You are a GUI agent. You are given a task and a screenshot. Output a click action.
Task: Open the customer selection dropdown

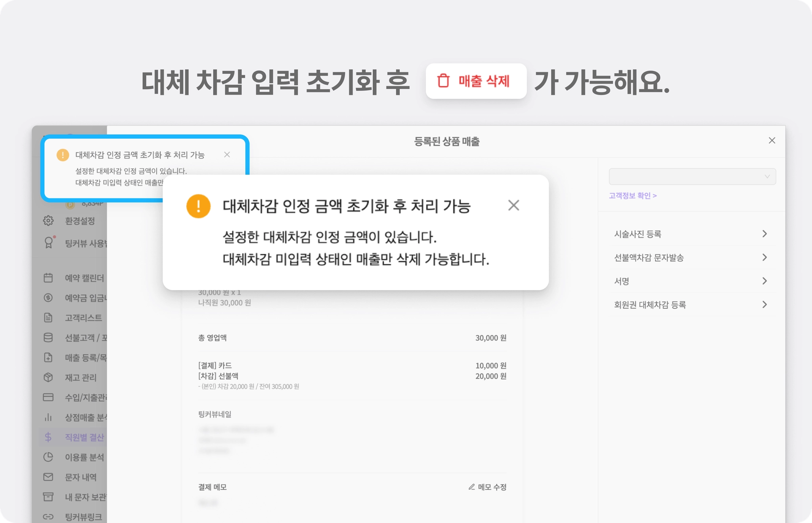click(x=692, y=177)
